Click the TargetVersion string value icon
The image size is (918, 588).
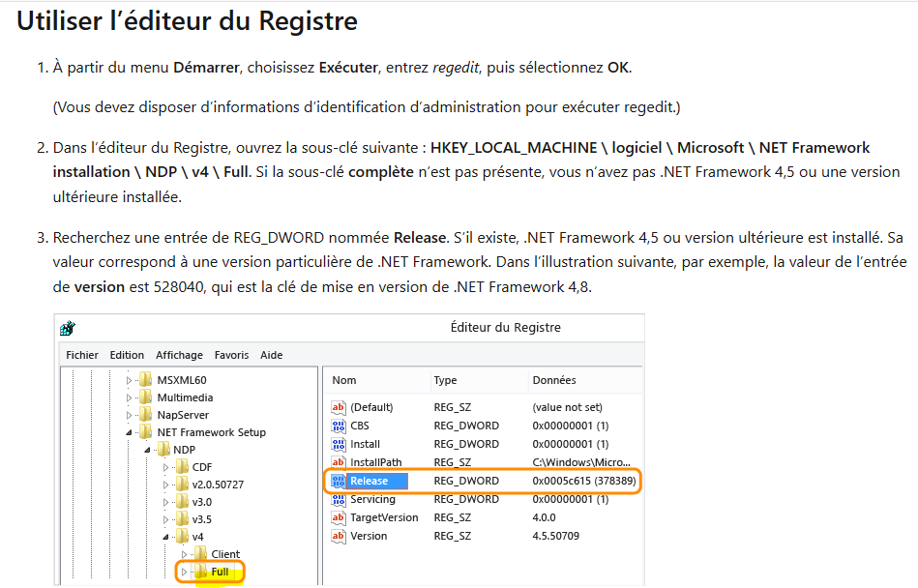pyautogui.click(x=339, y=517)
